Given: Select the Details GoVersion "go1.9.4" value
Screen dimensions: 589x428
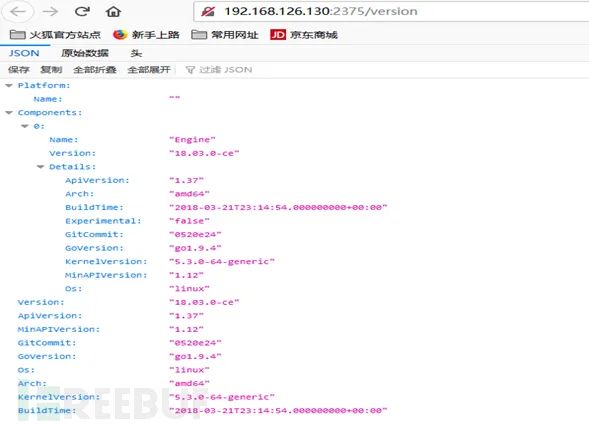Looking at the screenshot, I should click(195, 248).
